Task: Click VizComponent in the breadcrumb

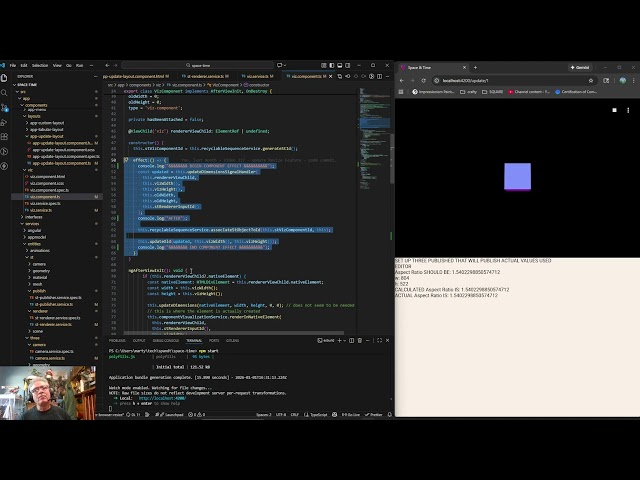Action: tap(225, 85)
